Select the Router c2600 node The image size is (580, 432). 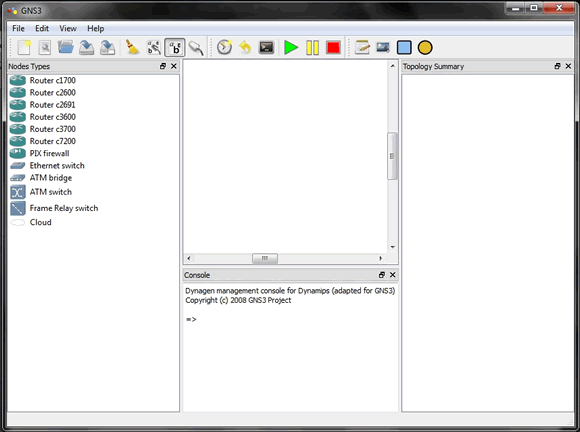pos(43,92)
